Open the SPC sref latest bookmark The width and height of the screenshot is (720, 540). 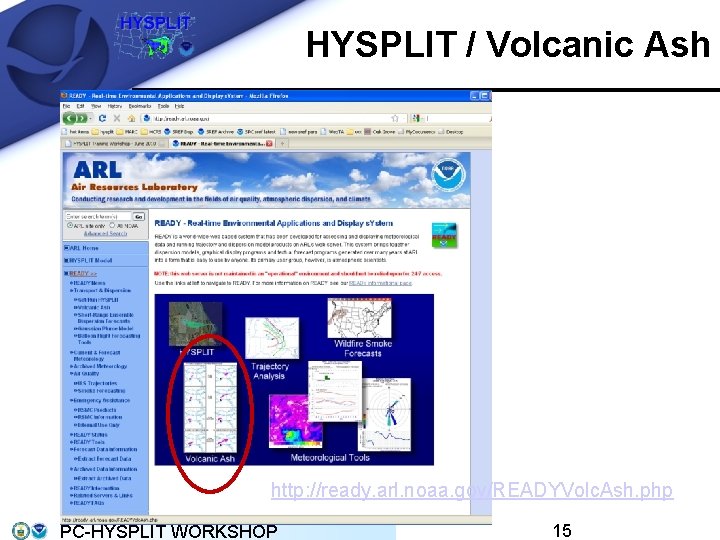point(256,132)
